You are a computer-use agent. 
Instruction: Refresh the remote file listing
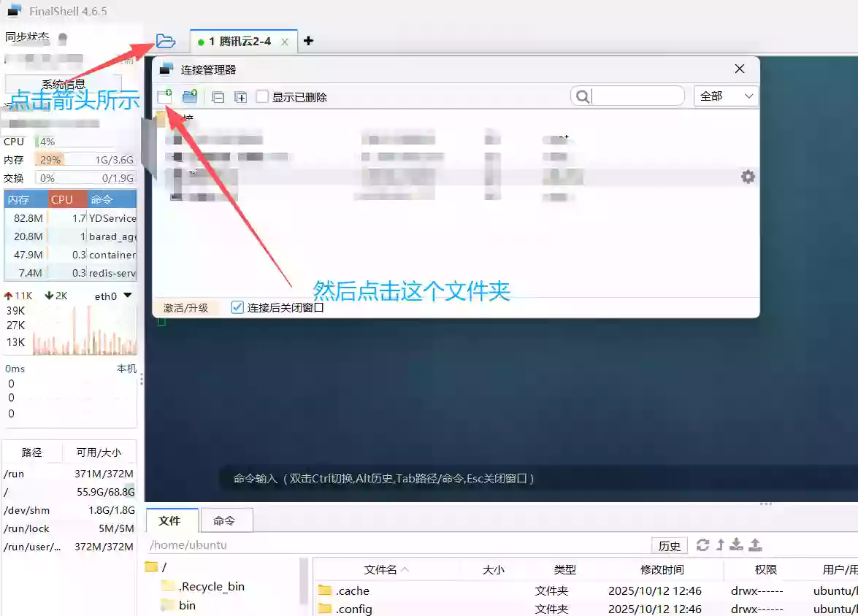(702, 544)
